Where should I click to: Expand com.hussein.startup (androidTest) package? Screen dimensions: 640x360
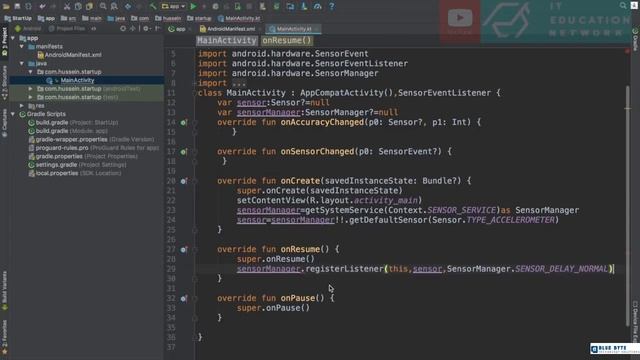[31, 89]
